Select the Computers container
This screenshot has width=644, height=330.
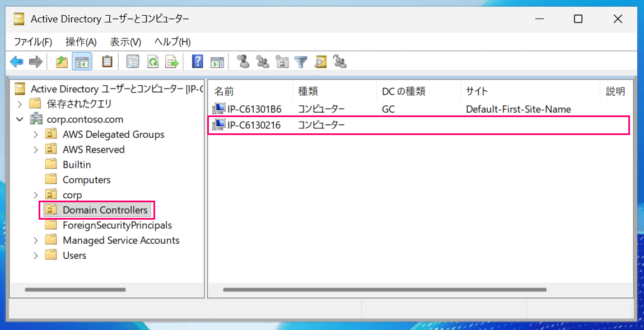tap(87, 180)
